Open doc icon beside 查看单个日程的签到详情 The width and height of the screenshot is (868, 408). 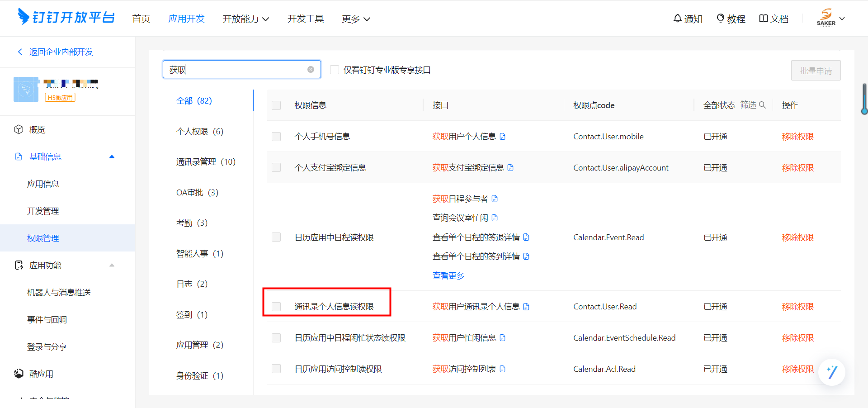[526, 256]
